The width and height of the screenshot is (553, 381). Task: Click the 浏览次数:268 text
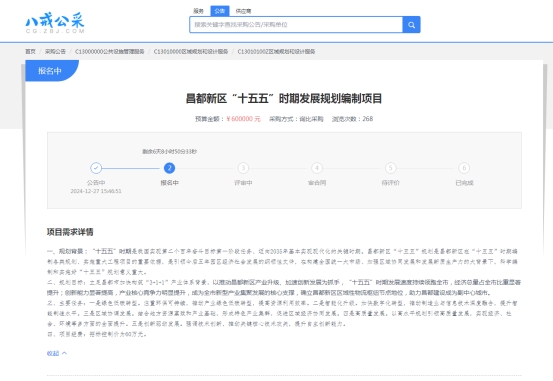pyautogui.click(x=352, y=119)
